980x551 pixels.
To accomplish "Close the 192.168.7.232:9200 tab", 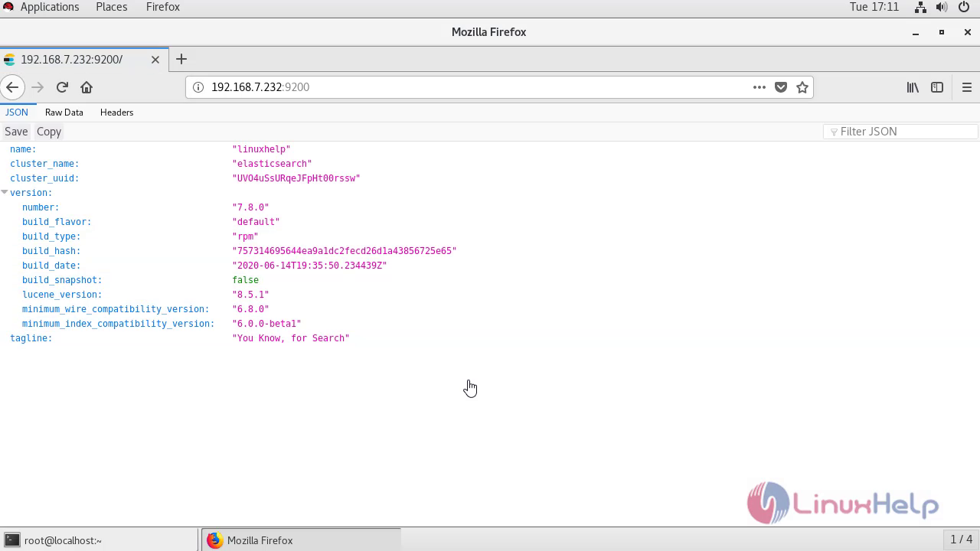I will (155, 59).
